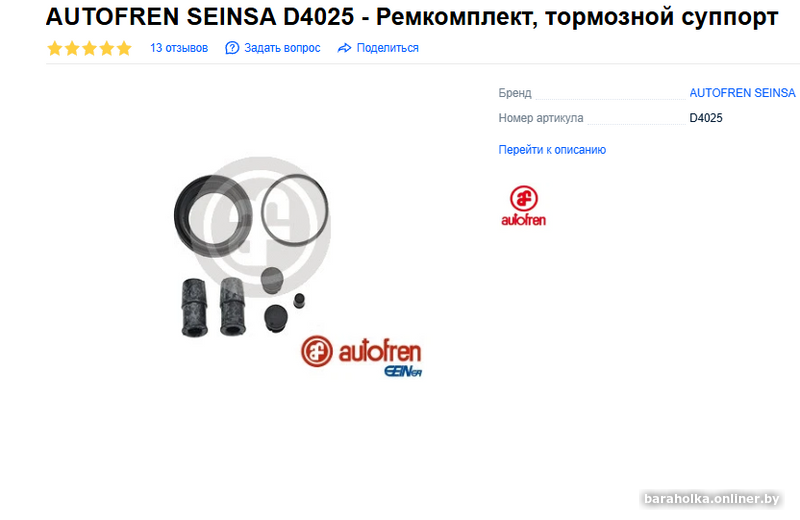The width and height of the screenshot is (800, 520).
Task: Click the fifth rating star
Action: click(124, 48)
